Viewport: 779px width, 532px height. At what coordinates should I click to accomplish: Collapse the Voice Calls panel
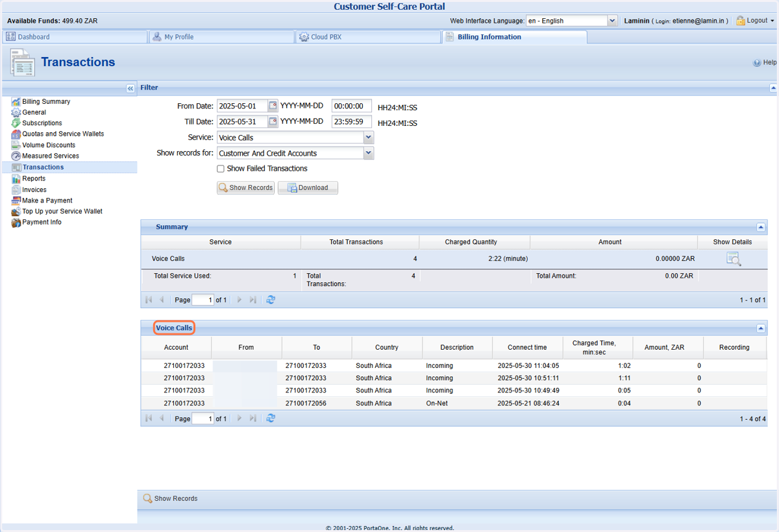point(761,329)
